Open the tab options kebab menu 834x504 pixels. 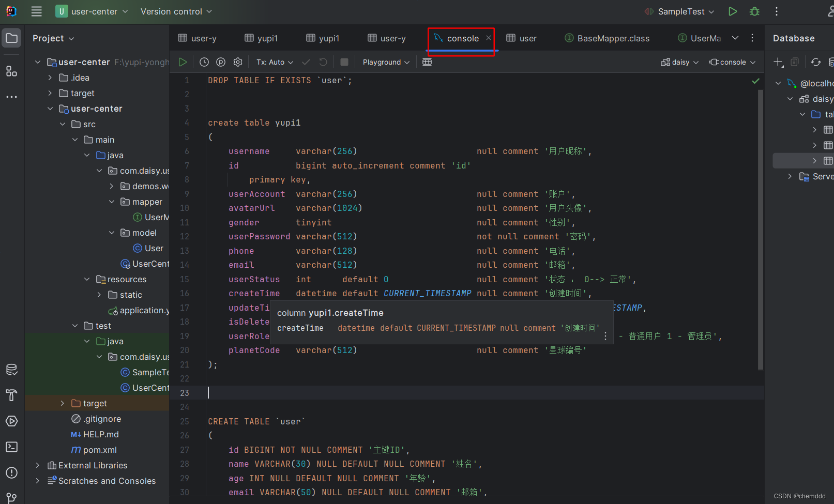coord(752,38)
